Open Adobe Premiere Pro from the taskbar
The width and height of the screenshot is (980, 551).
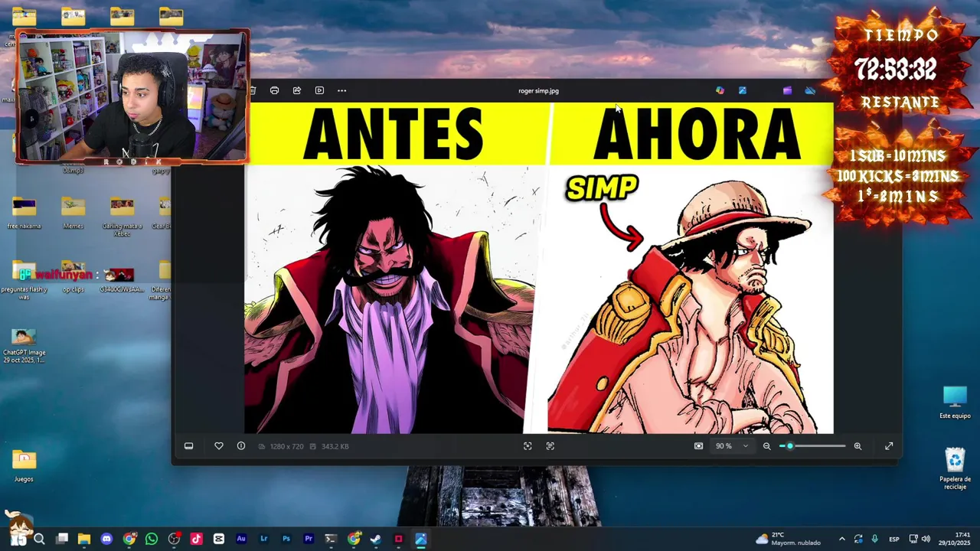click(309, 539)
